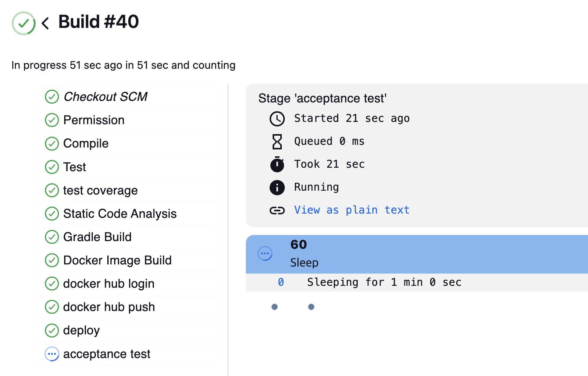This screenshot has height=376, width=588.
Task: Click the Sleep step in-progress icon
Action: coord(265,253)
